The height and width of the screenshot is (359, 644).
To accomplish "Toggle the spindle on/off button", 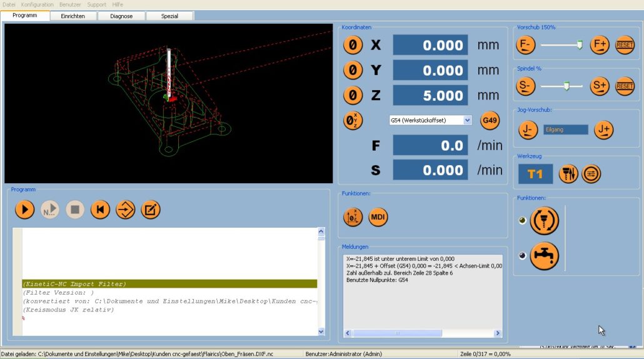I will point(544,221).
